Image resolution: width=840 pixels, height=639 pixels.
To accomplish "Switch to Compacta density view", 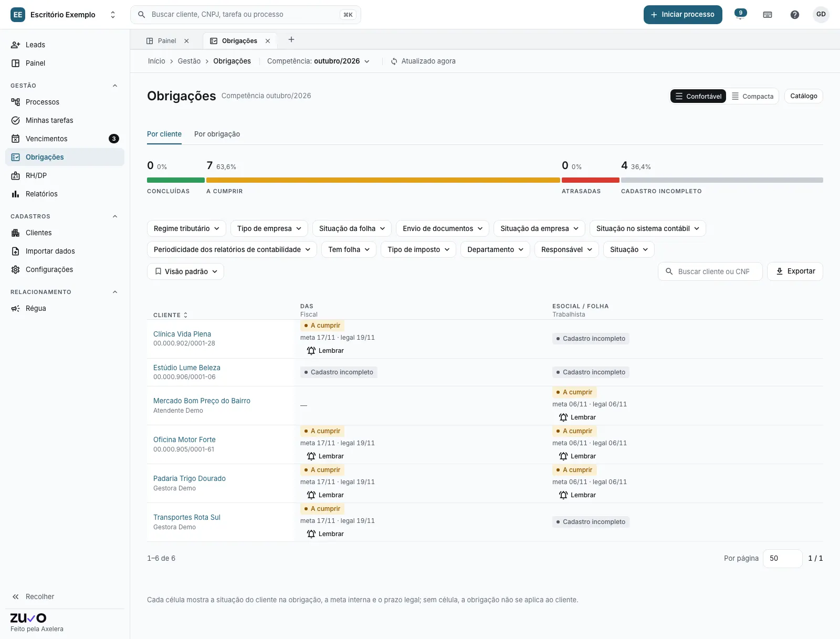I will 752,96.
